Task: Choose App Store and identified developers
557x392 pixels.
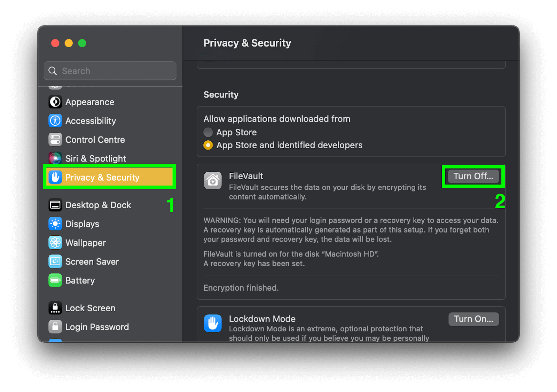Action: click(208, 145)
